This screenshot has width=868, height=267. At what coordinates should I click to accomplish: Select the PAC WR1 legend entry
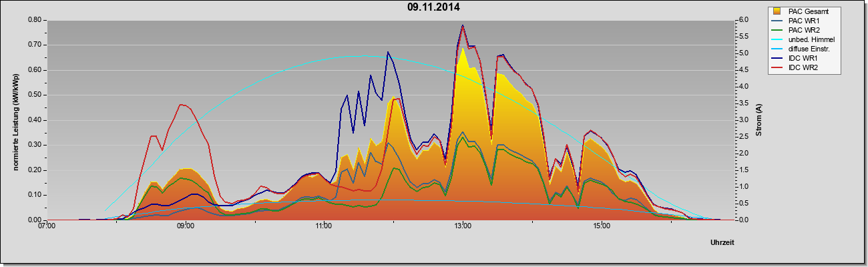point(803,21)
